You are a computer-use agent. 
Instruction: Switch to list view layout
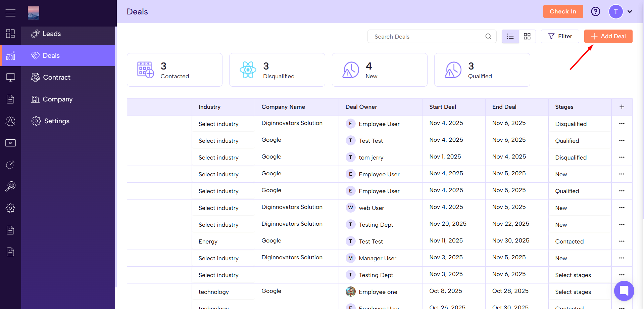[x=510, y=36]
